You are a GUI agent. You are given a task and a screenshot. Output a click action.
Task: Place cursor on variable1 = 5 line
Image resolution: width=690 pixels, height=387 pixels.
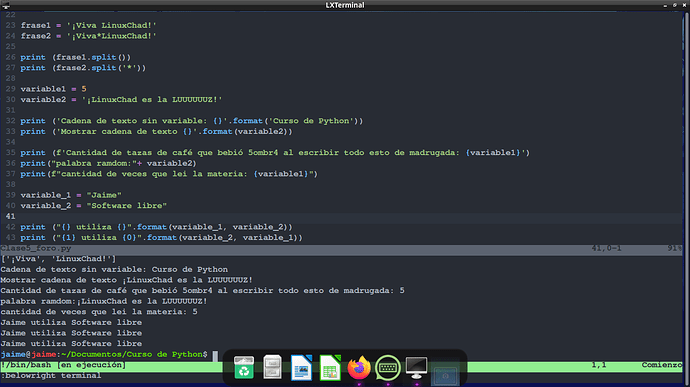[x=53, y=89]
